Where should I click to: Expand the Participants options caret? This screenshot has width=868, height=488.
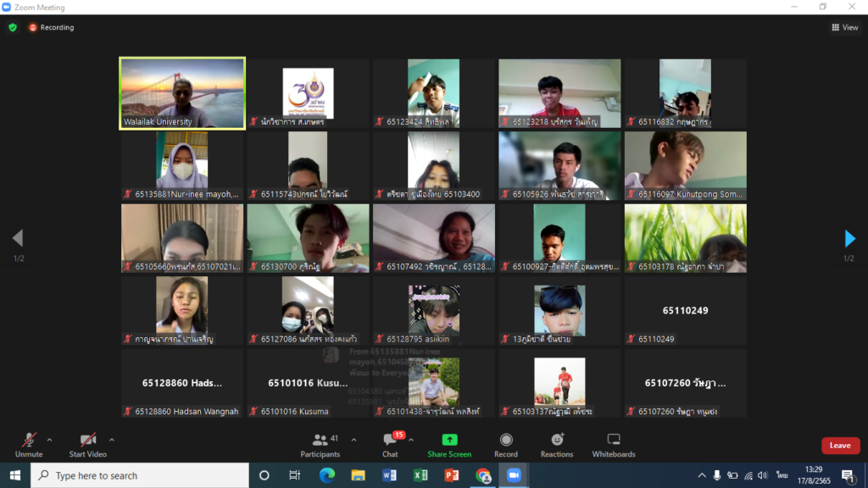(353, 440)
